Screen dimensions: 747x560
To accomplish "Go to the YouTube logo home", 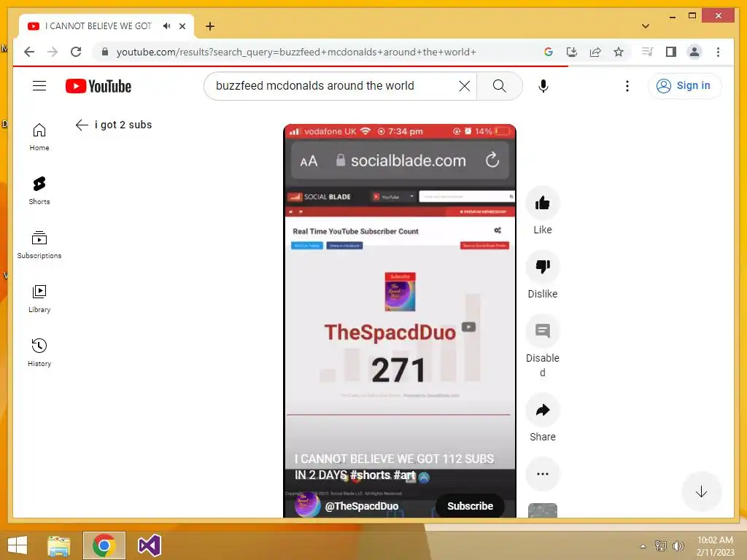I will tap(98, 86).
